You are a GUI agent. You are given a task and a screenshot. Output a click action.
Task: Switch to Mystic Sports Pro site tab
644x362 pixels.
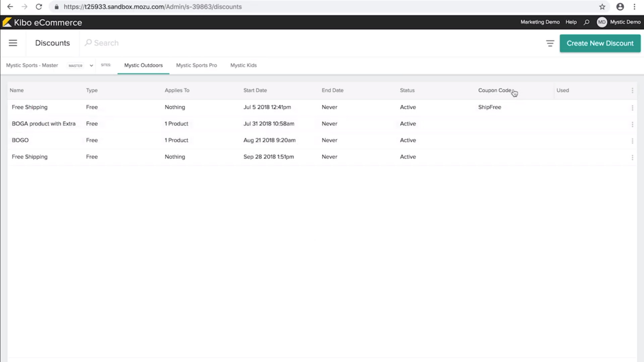click(196, 65)
